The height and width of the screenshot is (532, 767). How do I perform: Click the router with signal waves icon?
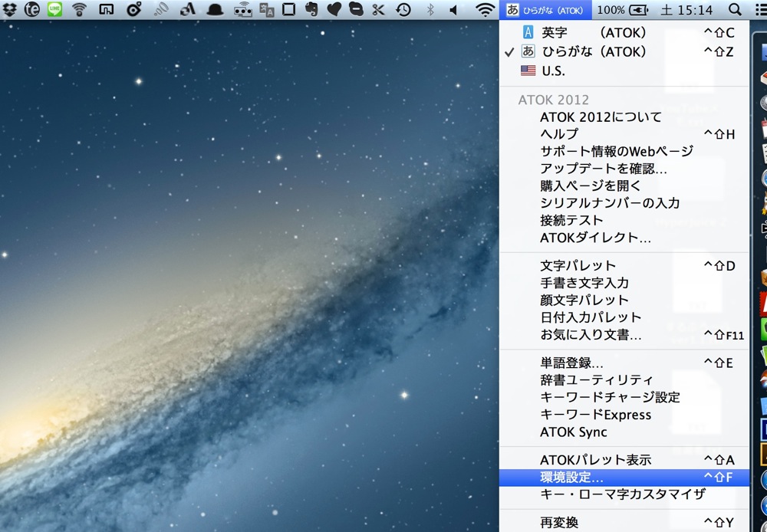pos(242,10)
